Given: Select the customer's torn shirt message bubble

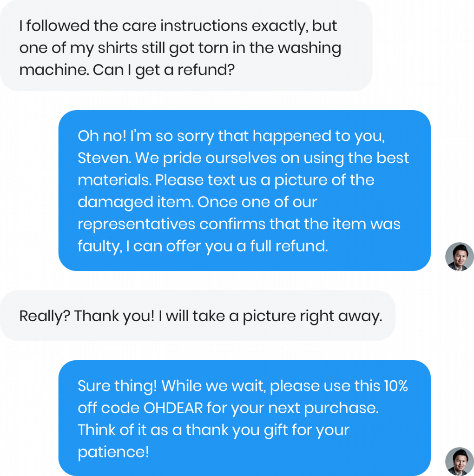Looking at the screenshot, I should pos(186,46).
